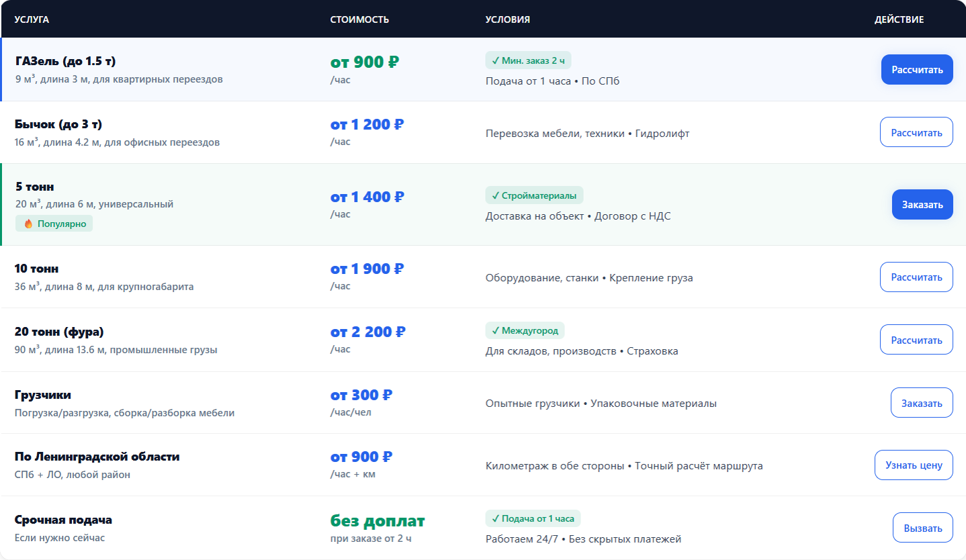Click Рассчитать in the 10 тонн row
Image resolution: width=966 pixels, height=560 pixels.
pyautogui.click(x=916, y=277)
